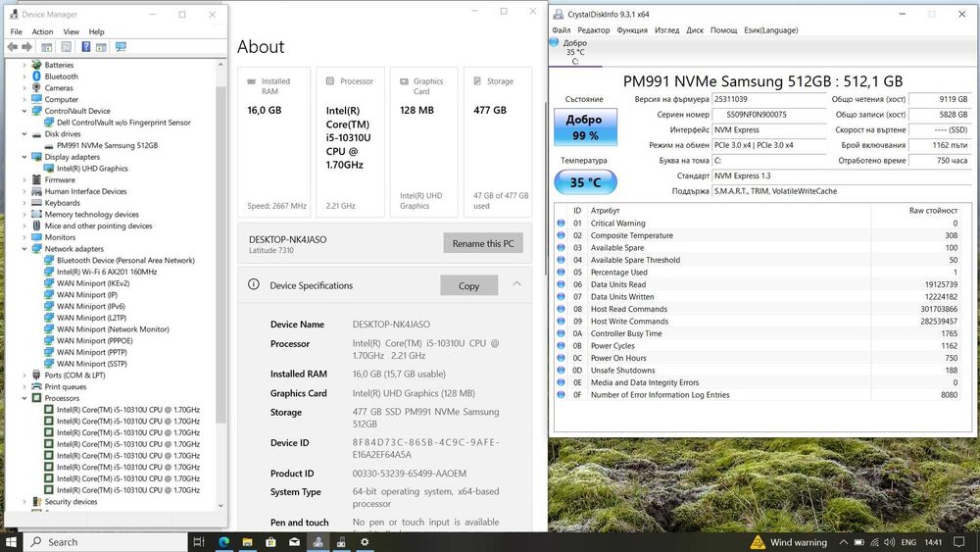Click the Security devices icon
The height and width of the screenshot is (552, 980).
tap(36, 501)
